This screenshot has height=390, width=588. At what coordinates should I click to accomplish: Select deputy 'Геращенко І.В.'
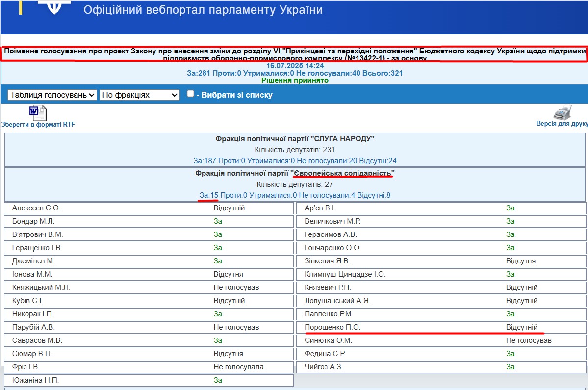pyautogui.click(x=37, y=248)
